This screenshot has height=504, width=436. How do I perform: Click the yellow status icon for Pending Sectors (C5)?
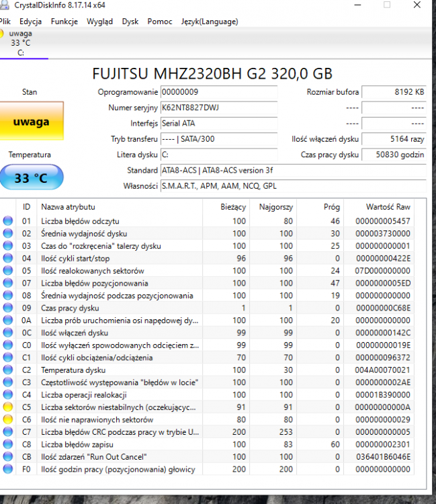pyautogui.click(x=8, y=407)
